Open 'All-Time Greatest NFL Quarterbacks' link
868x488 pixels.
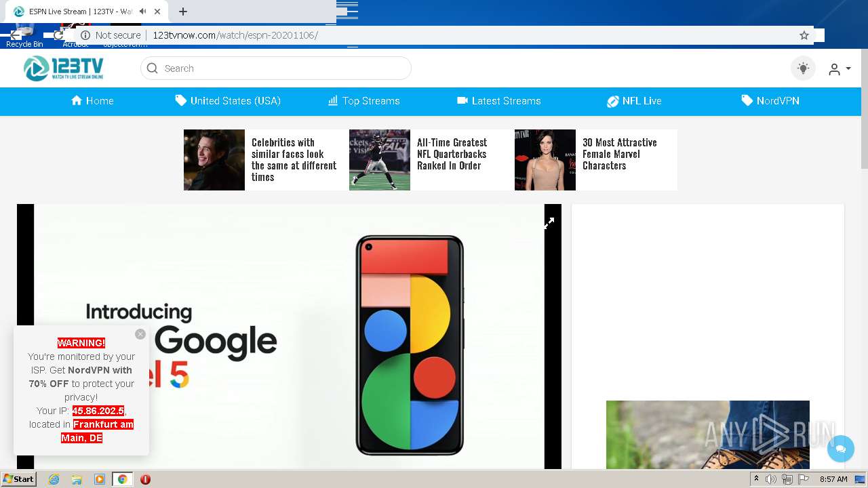pyautogui.click(x=452, y=154)
